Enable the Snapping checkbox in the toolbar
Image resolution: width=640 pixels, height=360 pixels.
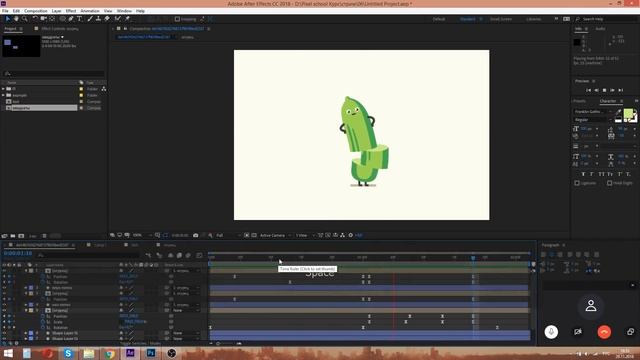177,19
